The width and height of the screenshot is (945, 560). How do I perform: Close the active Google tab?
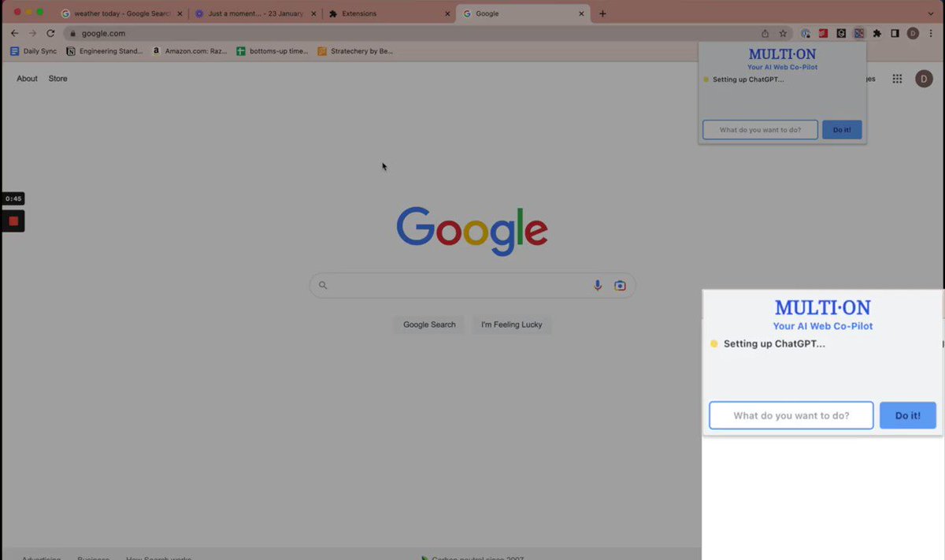582,13
